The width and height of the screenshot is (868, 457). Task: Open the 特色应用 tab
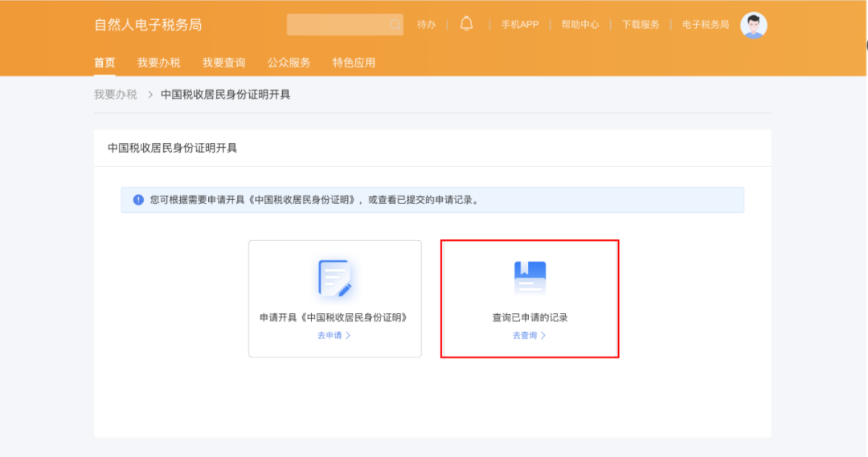click(x=354, y=63)
